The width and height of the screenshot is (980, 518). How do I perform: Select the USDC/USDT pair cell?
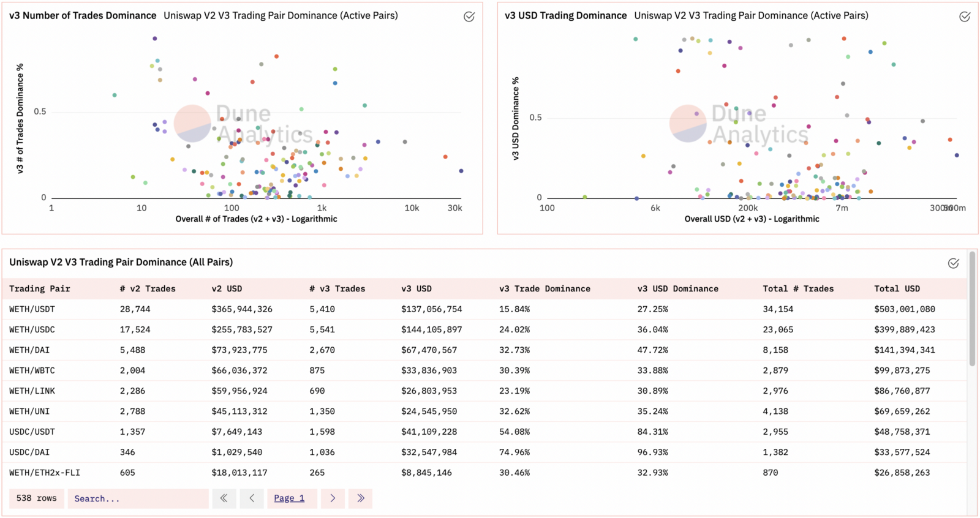pyautogui.click(x=32, y=432)
